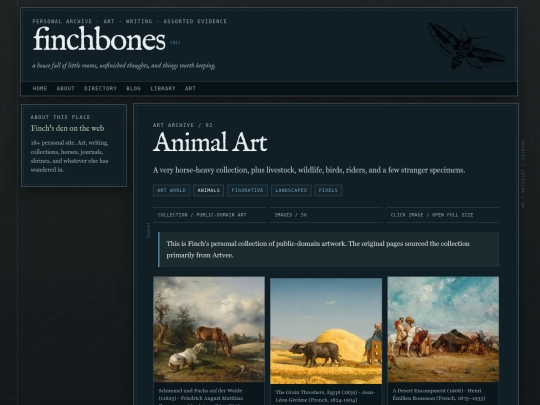
Task: Click the "Click image / open full size" label
Action: pyautogui.click(x=432, y=215)
